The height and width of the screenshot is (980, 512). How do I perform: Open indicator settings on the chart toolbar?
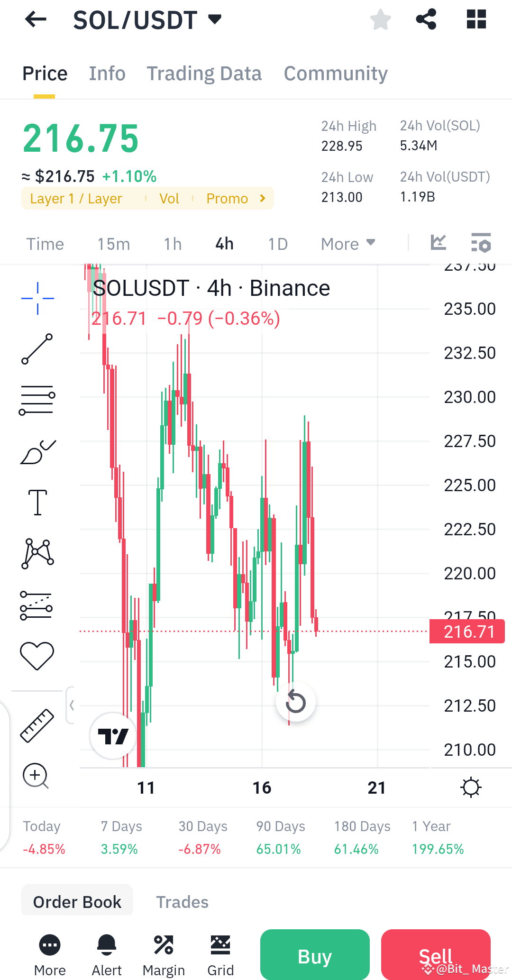tap(481, 243)
